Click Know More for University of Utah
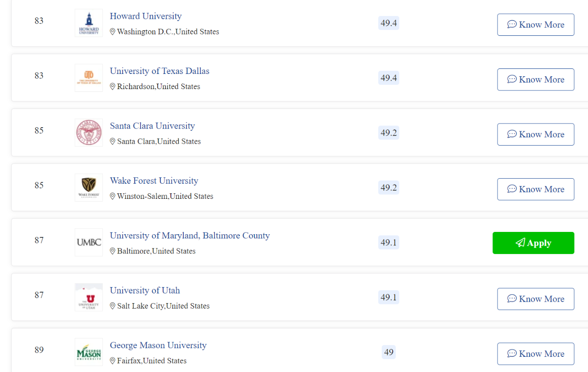The width and height of the screenshot is (588, 372). coord(536,299)
